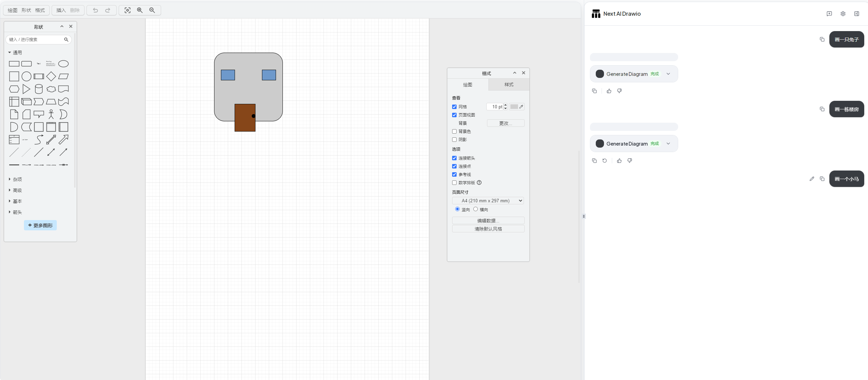
Task: Open the 格式 menu in toolbar
Action: pos(40,10)
